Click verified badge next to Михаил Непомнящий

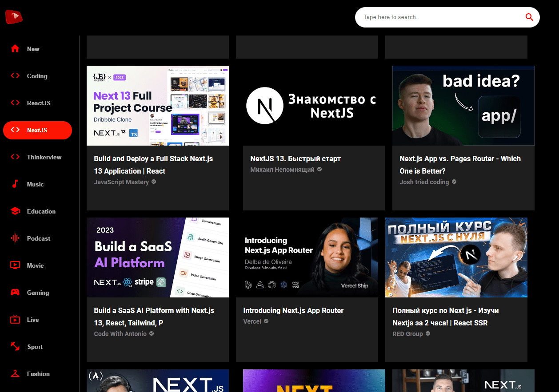tap(319, 170)
